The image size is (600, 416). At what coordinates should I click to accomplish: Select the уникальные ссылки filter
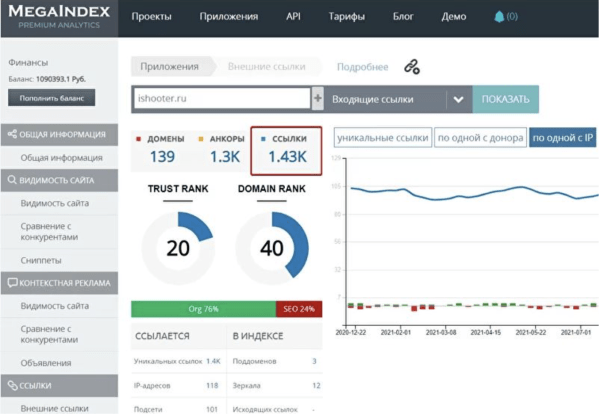click(380, 137)
